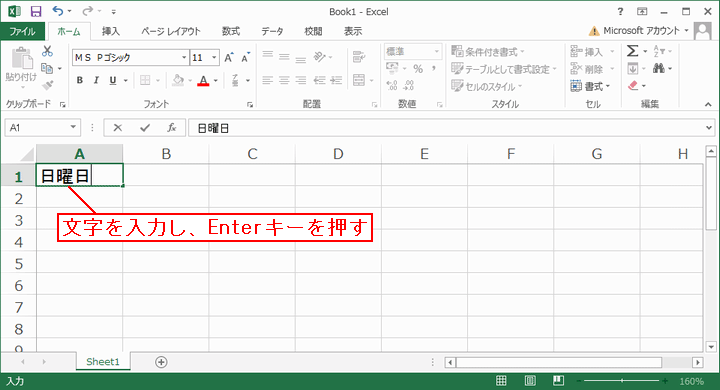Align text to vertical middle

click(x=284, y=57)
